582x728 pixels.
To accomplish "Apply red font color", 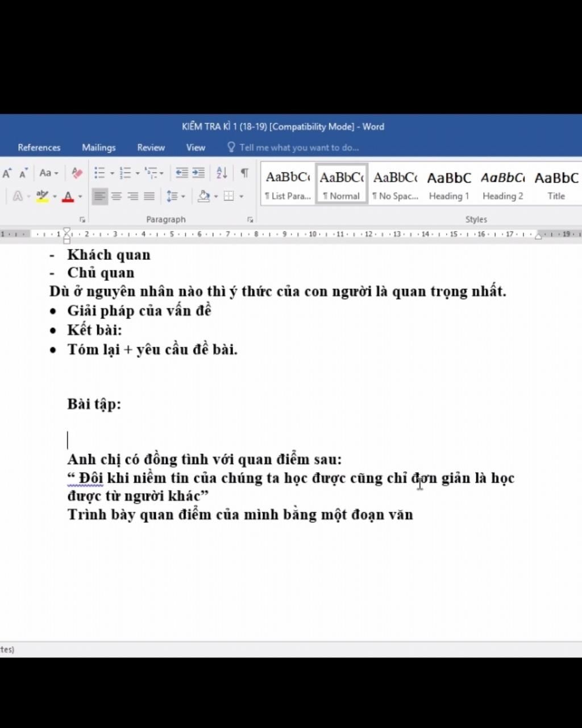I will pos(68,196).
